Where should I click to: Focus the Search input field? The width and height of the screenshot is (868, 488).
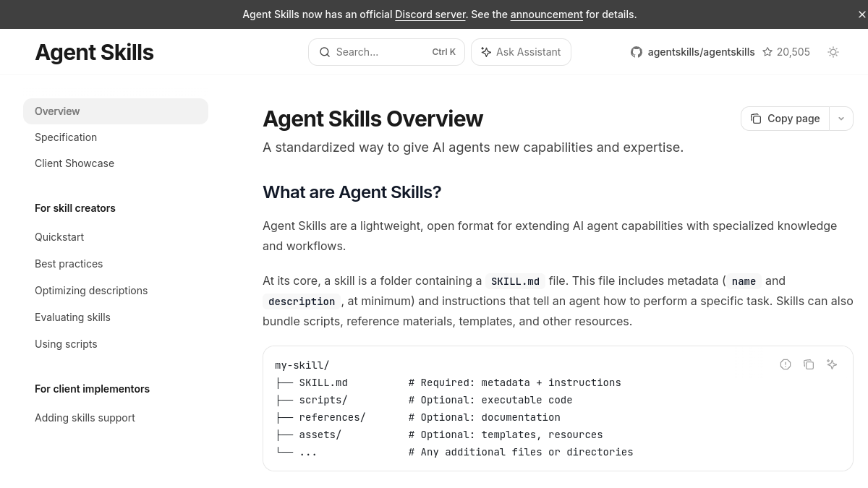386,52
